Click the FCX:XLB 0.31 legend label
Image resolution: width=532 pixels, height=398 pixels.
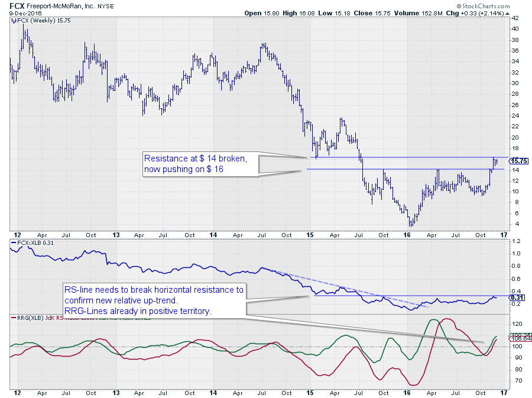pyautogui.click(x=35, y=243)
